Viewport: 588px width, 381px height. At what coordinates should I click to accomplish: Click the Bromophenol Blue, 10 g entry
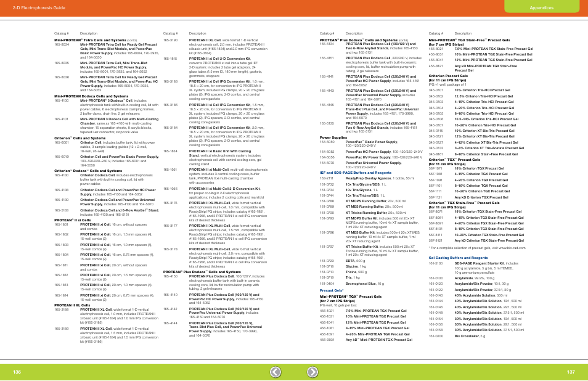pos(365,284)
